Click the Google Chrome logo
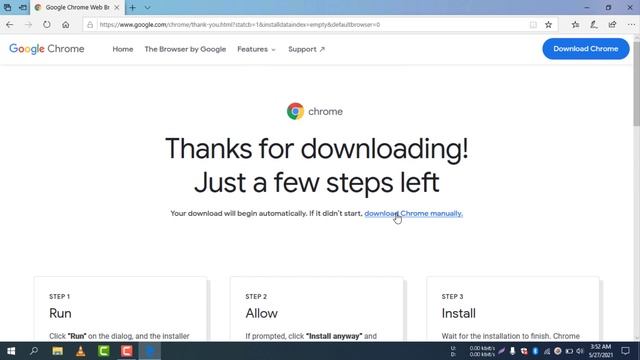 47,49
